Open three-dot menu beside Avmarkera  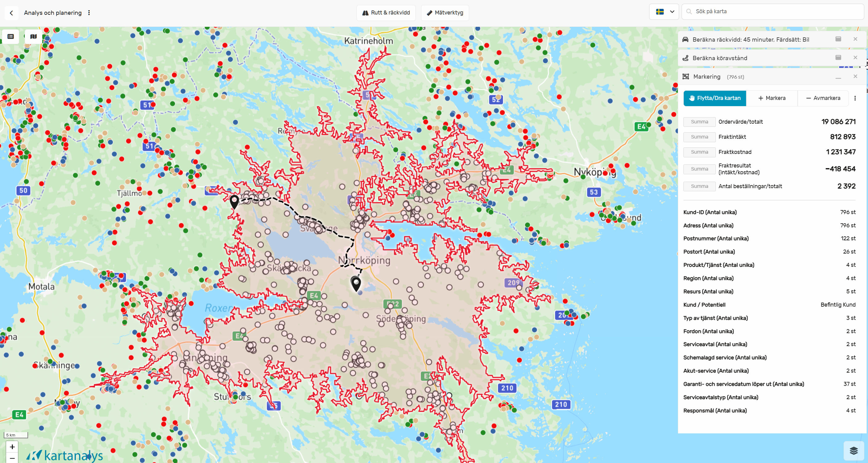855,98
